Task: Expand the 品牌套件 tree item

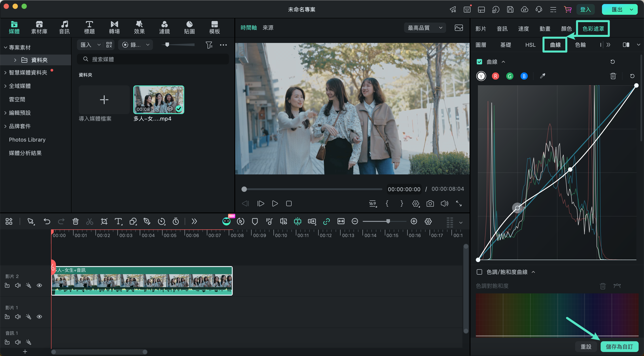Action: point(5,126)
